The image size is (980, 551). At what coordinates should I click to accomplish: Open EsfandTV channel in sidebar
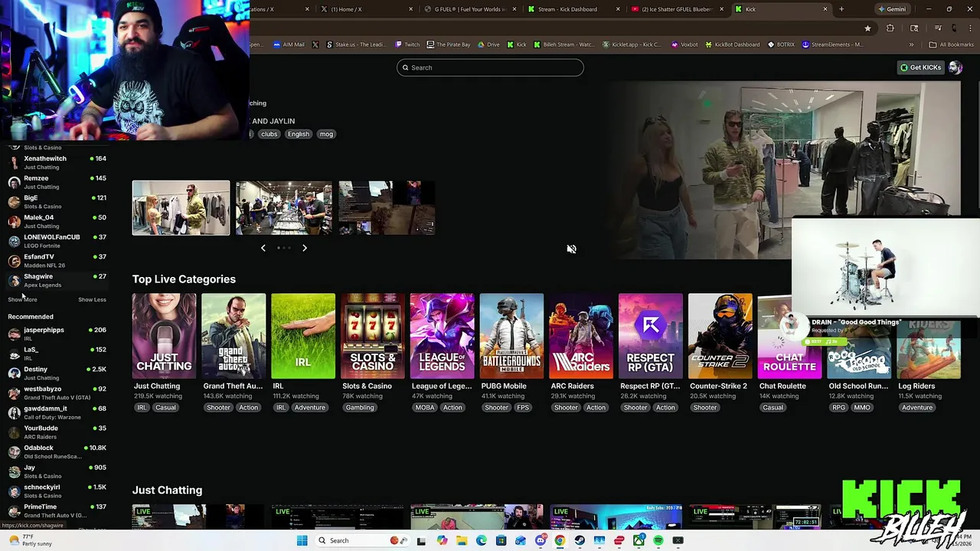(57, 260)
